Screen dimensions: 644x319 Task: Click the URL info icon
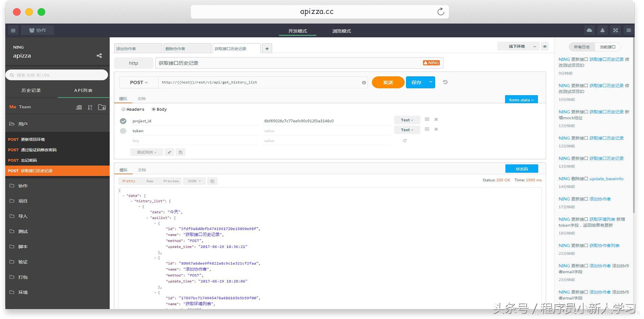tap(364, 83)
